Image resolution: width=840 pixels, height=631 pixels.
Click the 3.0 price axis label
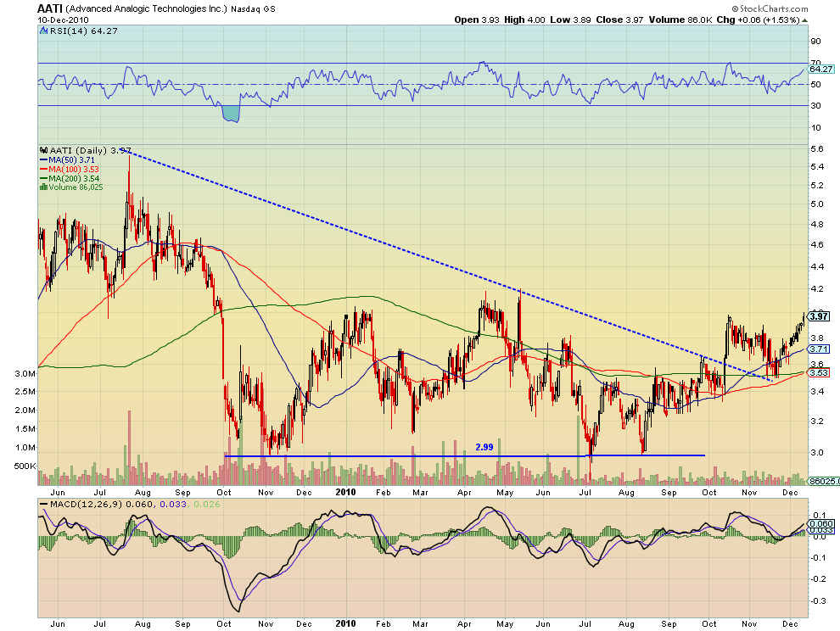coord(817,453)
